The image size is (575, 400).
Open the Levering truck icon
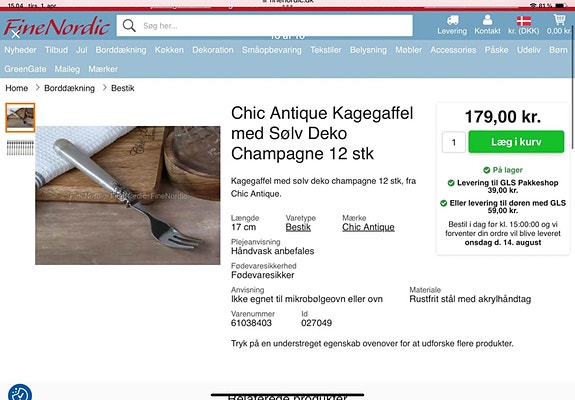tap(453, 20)
